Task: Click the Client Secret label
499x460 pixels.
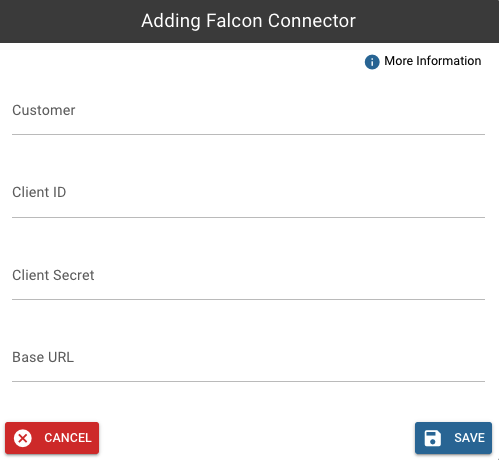Action: 53,275
